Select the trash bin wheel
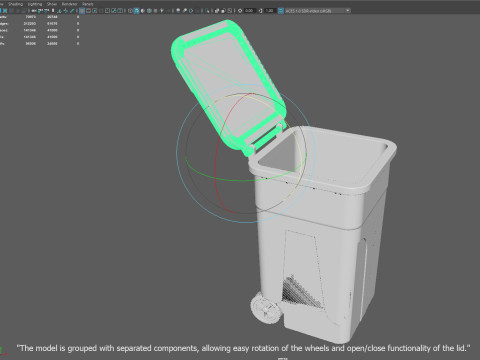The image size is (480, 360). [x=265, y=309]
